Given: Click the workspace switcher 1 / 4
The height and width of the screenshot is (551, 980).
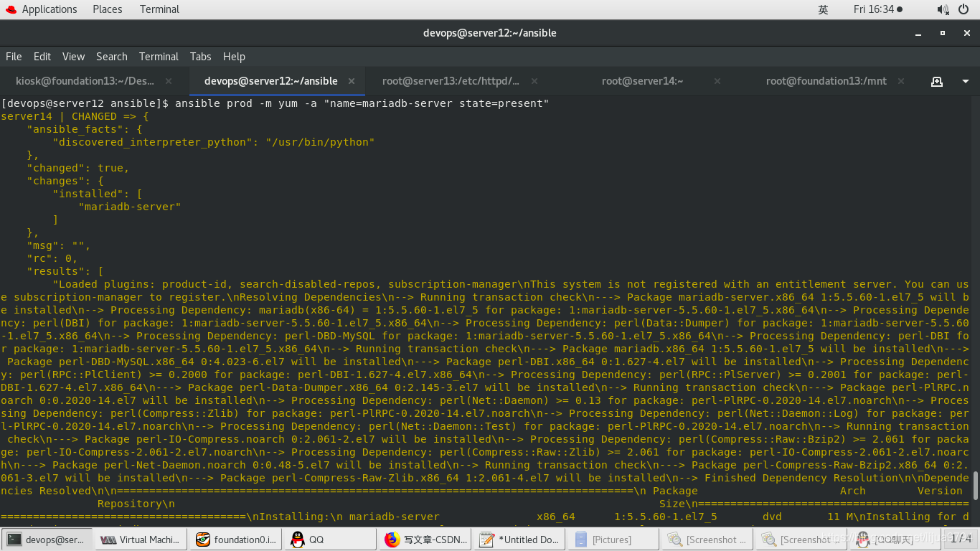Looking at the screenshot, I should point(961,539).
